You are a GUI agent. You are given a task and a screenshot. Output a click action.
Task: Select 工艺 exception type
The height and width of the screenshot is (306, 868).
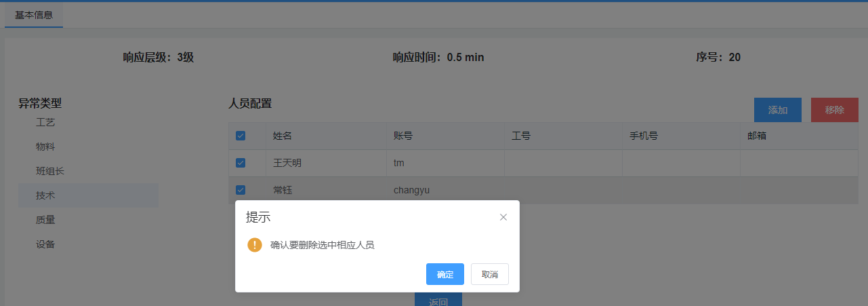click(x=45, y=123)
